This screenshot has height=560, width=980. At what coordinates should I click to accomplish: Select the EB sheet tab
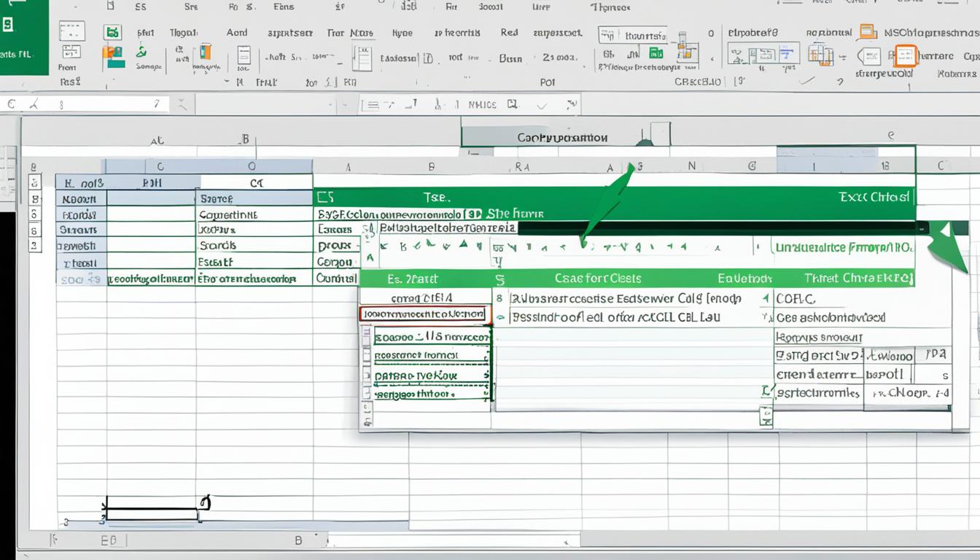pyautogui.click(x=109, y=541)
